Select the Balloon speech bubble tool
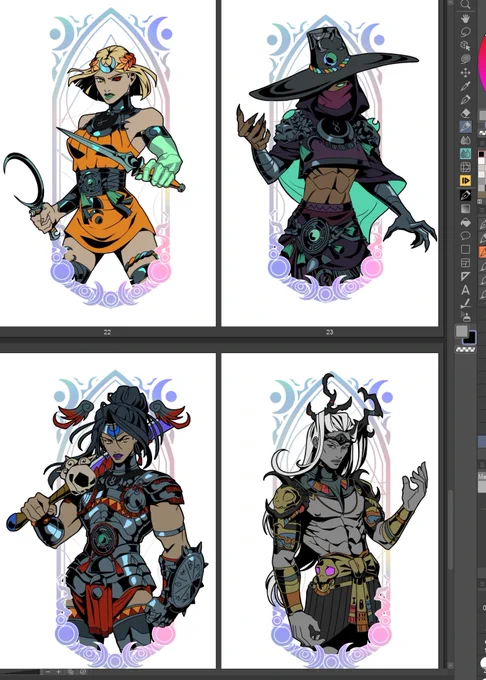The width and height of the screenshot is (486, 680). point(465,235)
